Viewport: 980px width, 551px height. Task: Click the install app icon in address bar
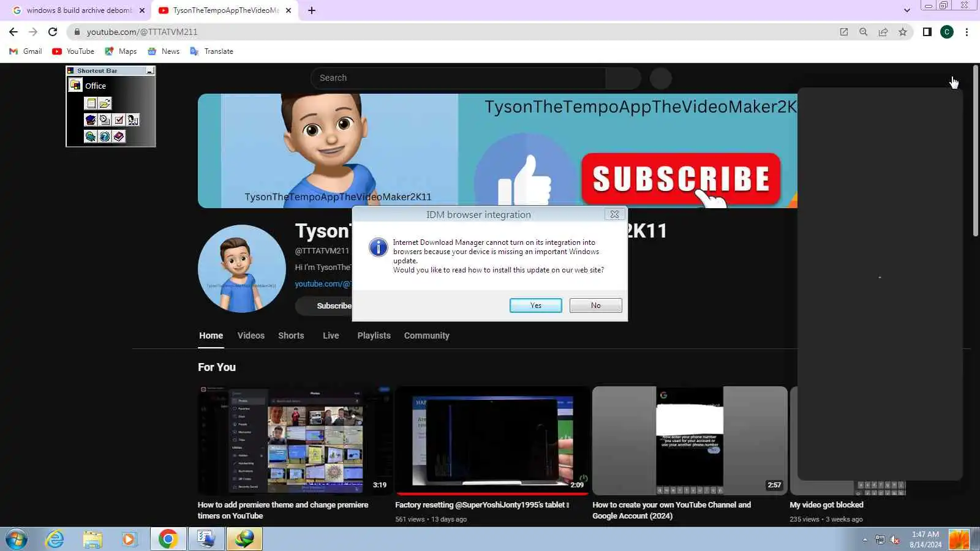[x=844, y=32]
